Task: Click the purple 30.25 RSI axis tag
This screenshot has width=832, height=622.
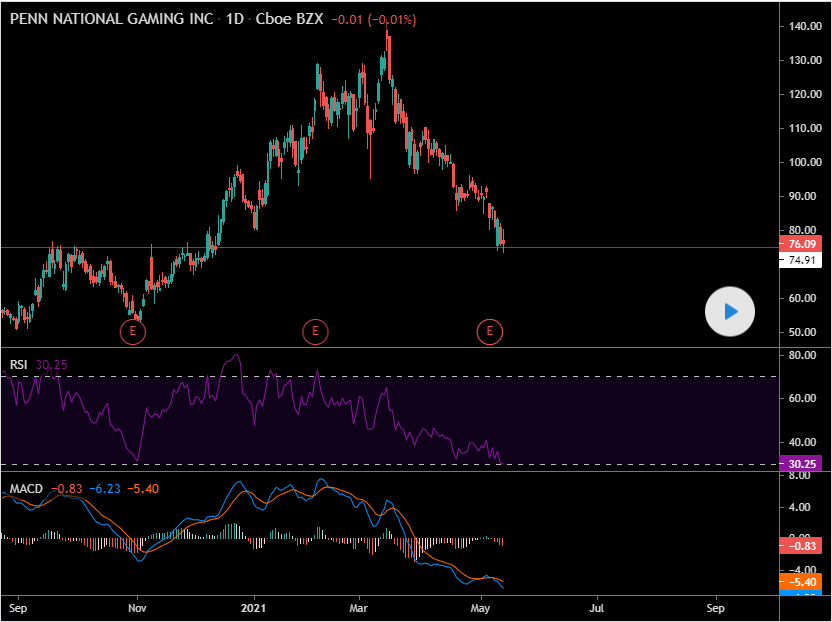Action: (802, 464)
